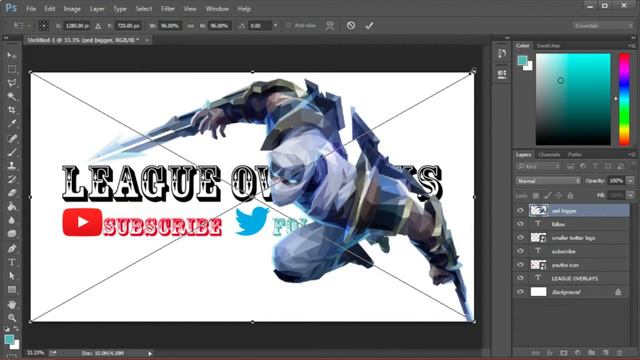The width and height of the screenshot is (640, 360).
Task: Commit the transform with the checkmark
Action: click(x=369, y=25)
